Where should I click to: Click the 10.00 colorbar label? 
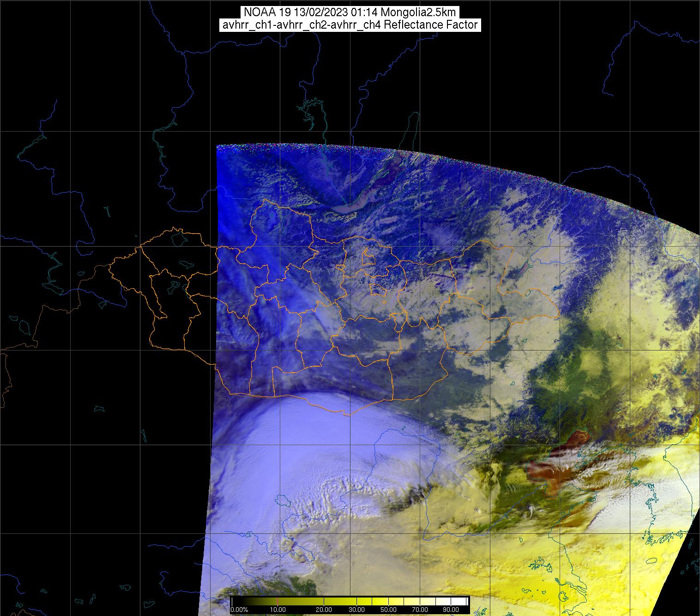pos(278,610)
